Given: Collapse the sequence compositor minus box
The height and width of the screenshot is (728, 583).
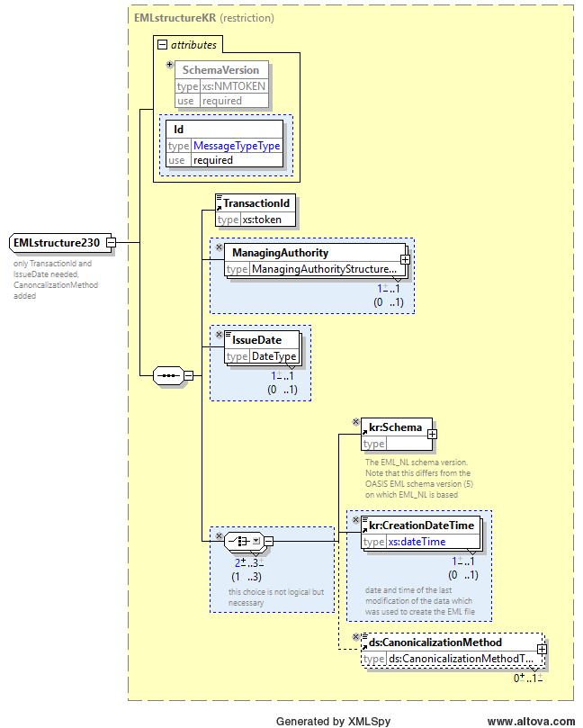Looking at the screenshot, I should click(188, 375).
